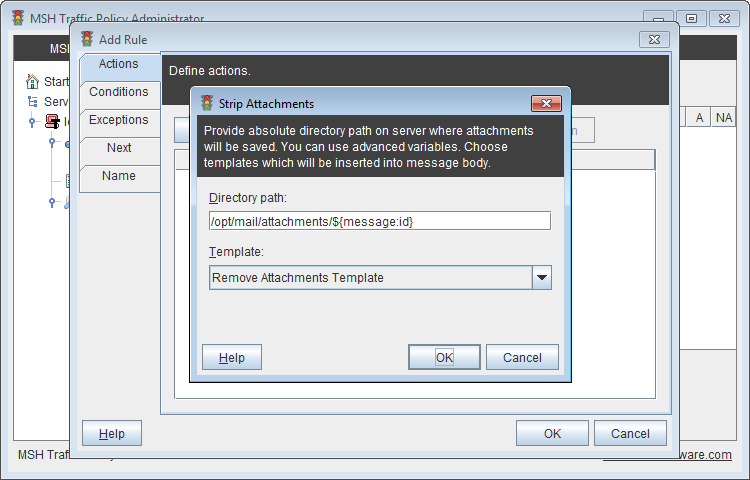750x480 pixels.
Task: Click the traffic light icon in Strip Attachments title
Action: click(x=207, y=103)
